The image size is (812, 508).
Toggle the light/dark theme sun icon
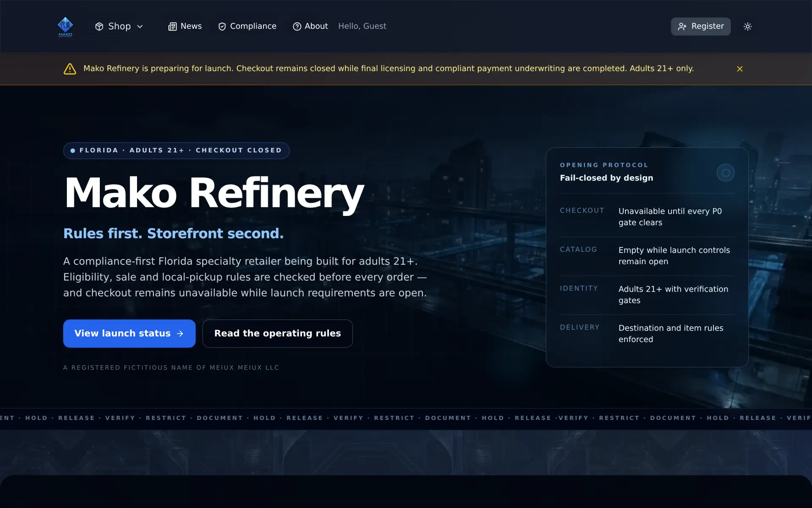tap(748, 27)
